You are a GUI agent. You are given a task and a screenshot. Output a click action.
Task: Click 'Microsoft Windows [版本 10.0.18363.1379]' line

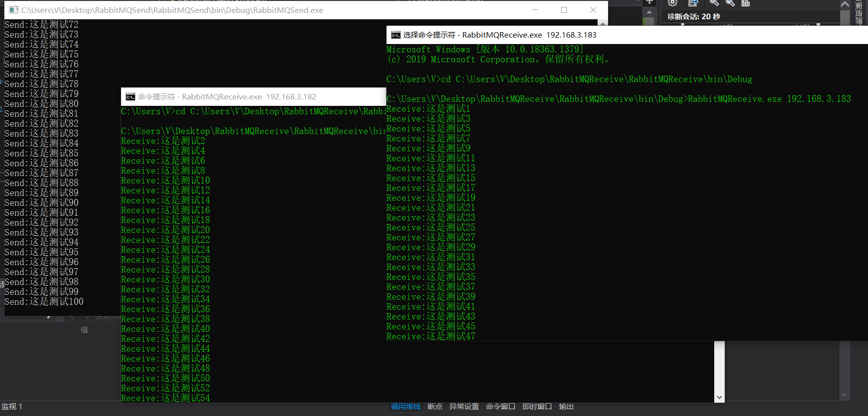[x=485, y=49]
